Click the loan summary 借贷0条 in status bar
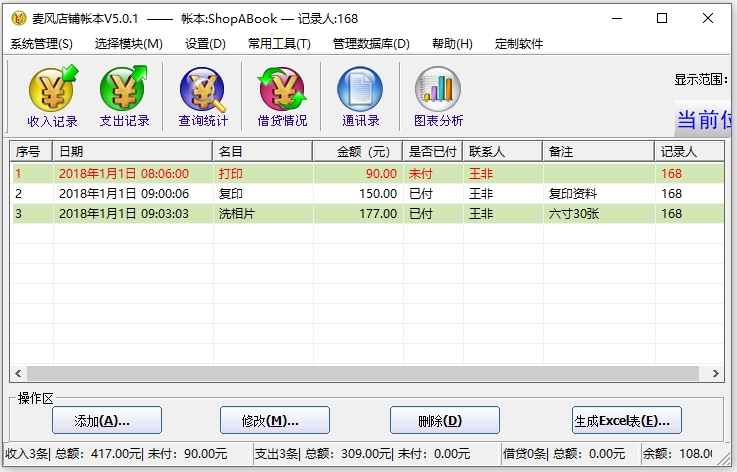The width and height of the screenshot is (737, 472). 525,454
